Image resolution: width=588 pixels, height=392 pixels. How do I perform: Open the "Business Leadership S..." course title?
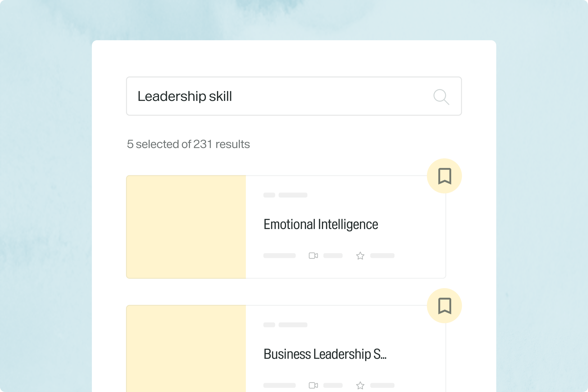[x=325, y=354]
